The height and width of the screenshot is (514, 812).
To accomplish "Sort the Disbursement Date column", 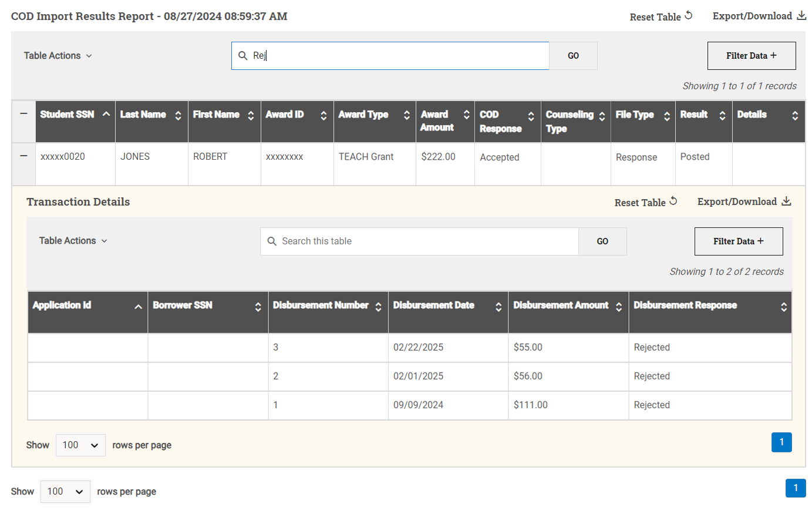I will click(498, 307).
